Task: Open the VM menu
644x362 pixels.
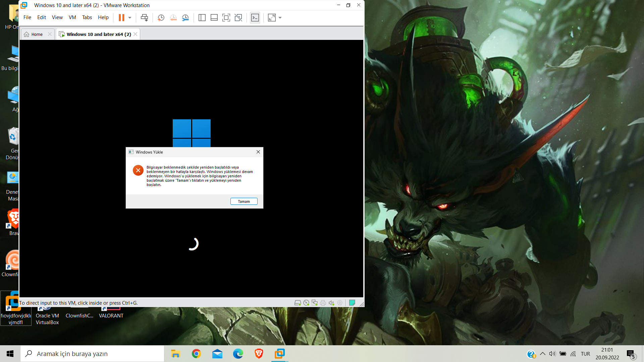Action: coord(72,17)
